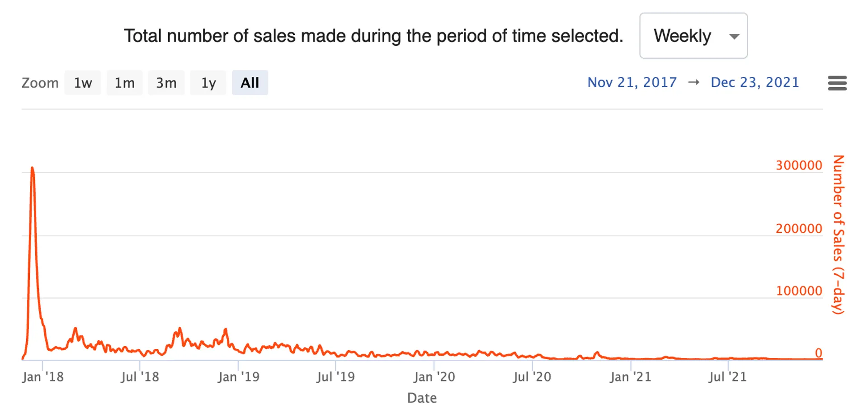Click the Jul '19 axis label
This screenshot has width=868, height=414.
click(x=335, y=377)
